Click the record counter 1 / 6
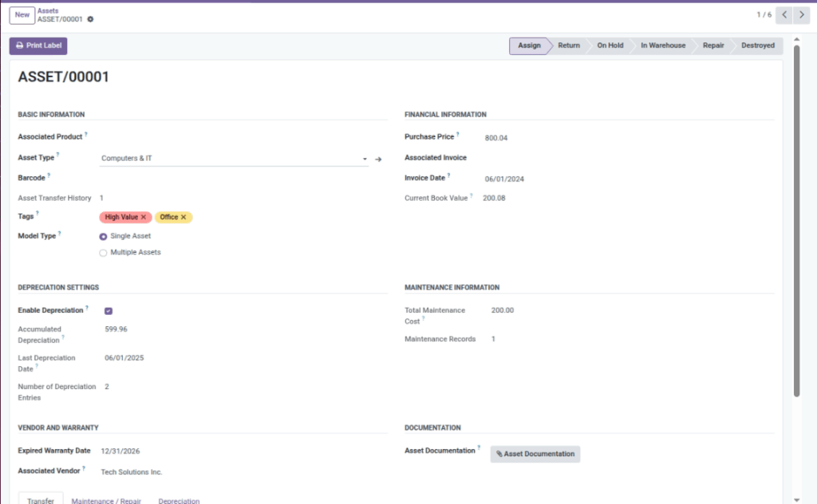 coord(764,15)
